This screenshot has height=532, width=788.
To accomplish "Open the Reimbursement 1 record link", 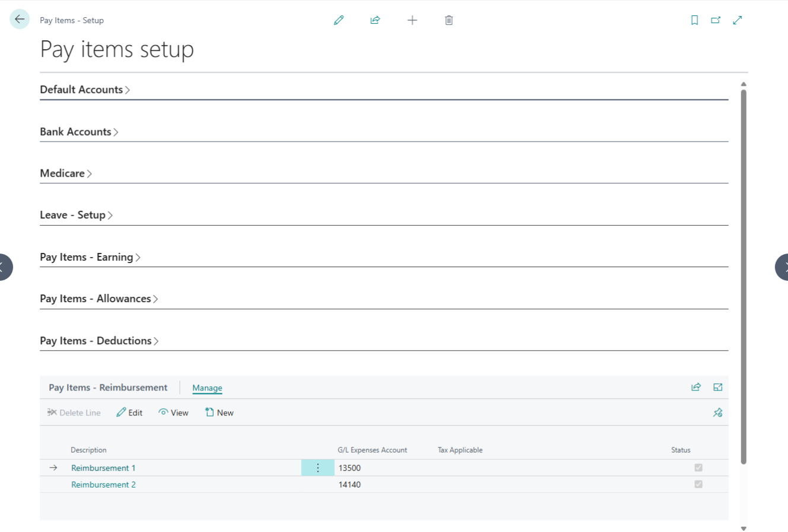I will pyautogui.click(x=103, y=467).
